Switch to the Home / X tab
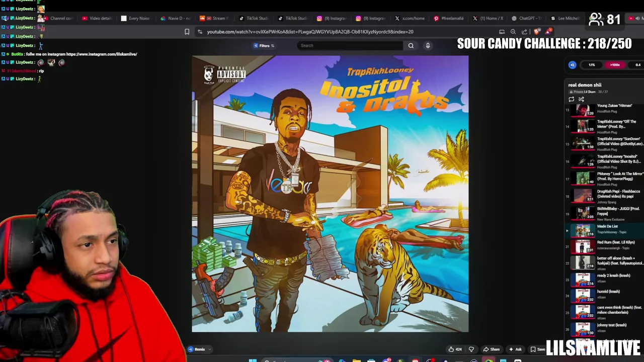644x362 pixels. (488, 18)
